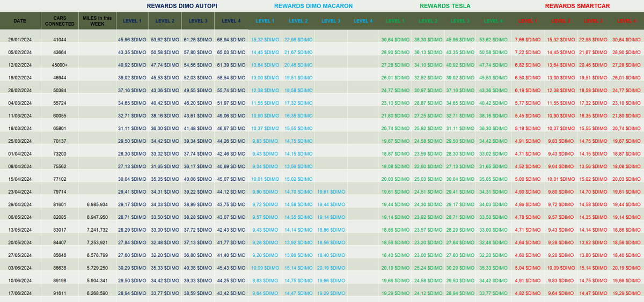This screenshot has height=302, width=644.
Task: Select the "DATE" column header
Action: click(20, 21)
